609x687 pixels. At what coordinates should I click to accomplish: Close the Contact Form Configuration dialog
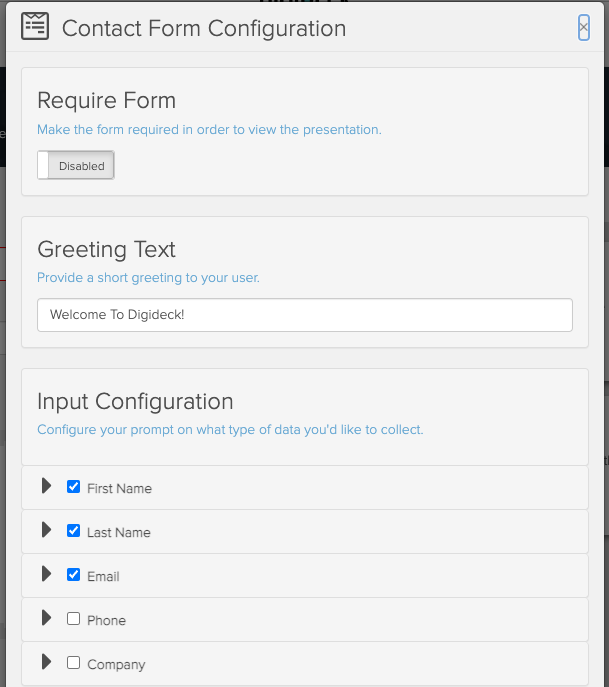(583, 28)
